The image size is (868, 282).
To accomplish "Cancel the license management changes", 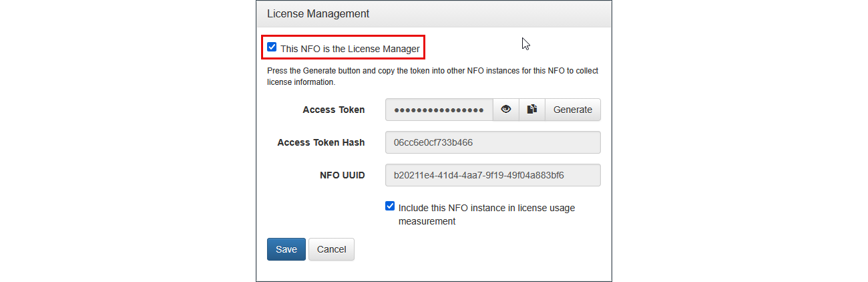I will click(x=331, y=249).
